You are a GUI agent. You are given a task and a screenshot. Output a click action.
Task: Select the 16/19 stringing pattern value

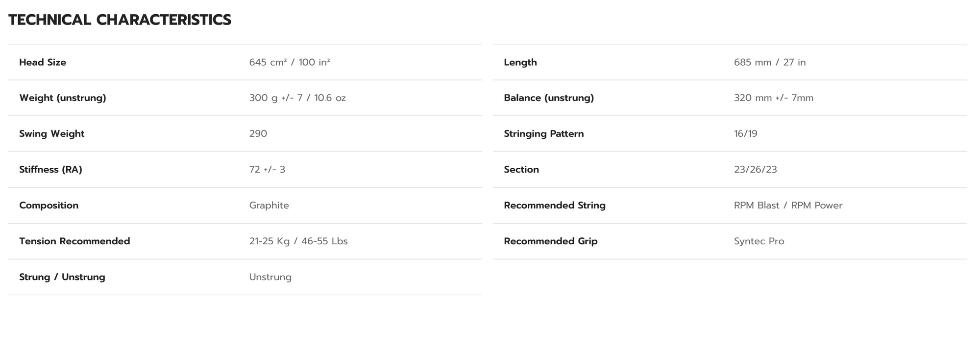click(x=745, y=133)
